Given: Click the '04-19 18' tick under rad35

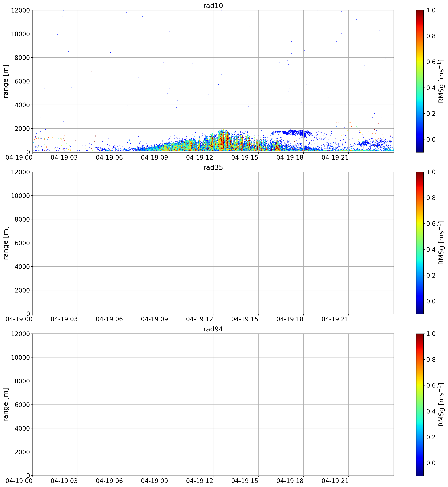Looking at the screenshot, I should pos(290,319).
